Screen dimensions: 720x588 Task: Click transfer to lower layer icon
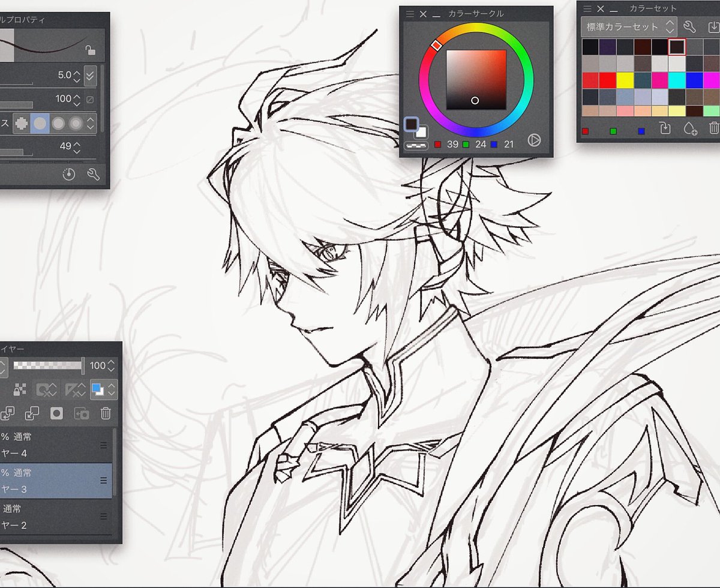tap(8, 413)
